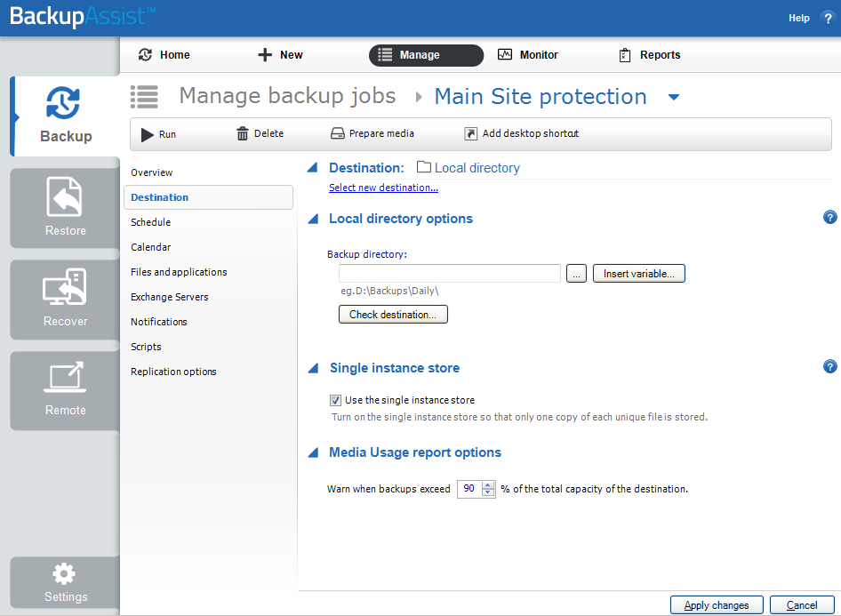Collapse the Media Usage report options section

coord(313,452)
